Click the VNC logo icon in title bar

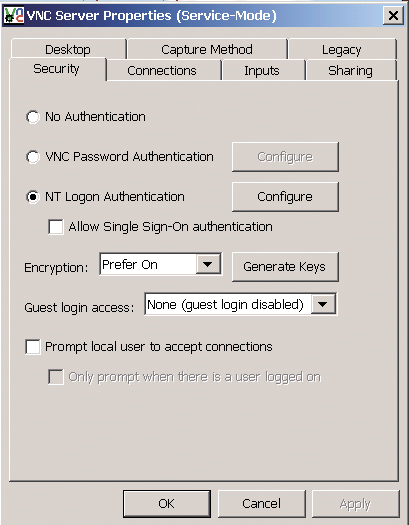tap(14, 15)
